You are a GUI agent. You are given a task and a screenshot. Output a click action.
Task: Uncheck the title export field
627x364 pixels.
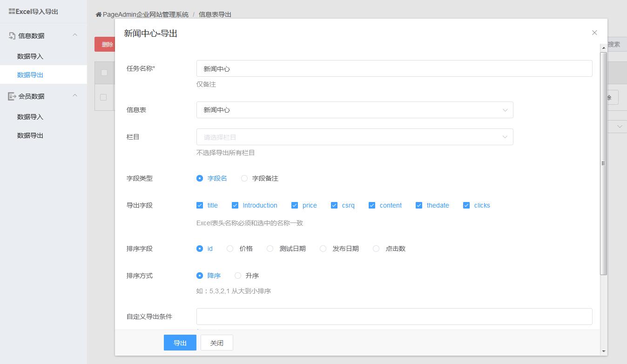point(200,205)
